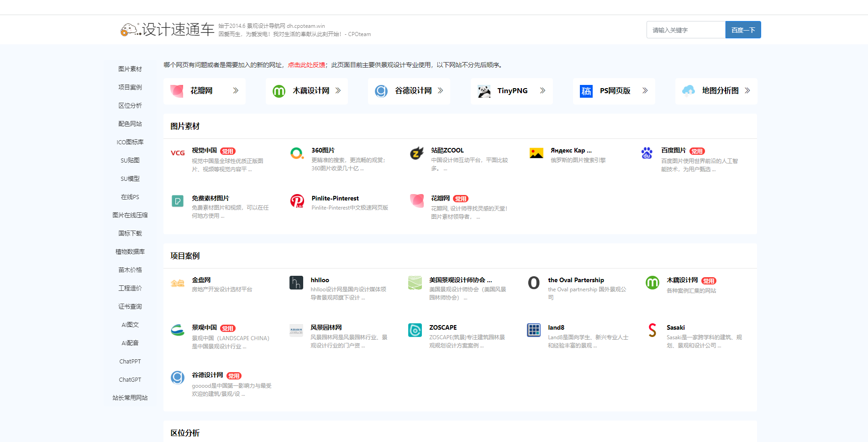
Task: Select 站长常用网站 in the sidebar
Action: click(130, 398)
